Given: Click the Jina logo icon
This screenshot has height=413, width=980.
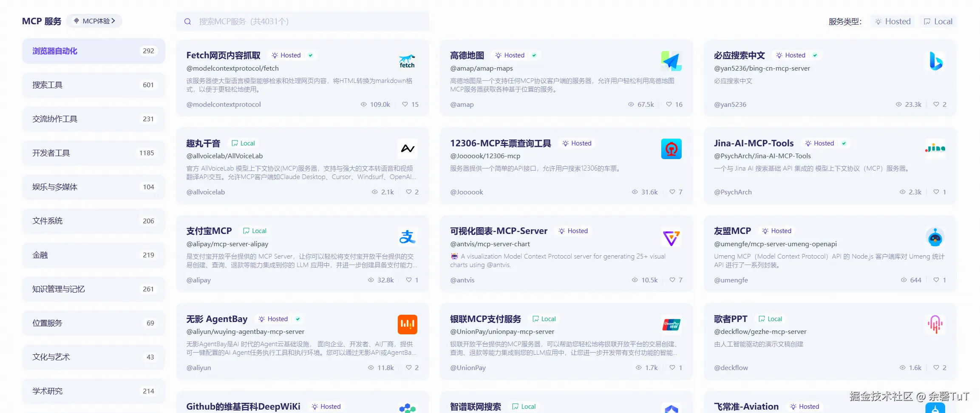Looking at the screenshot, I should coord(935,149).
